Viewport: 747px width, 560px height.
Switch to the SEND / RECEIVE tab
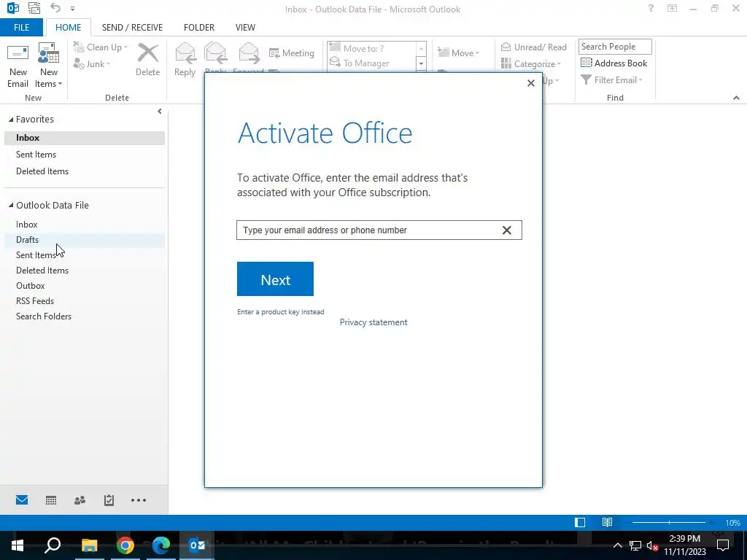[x=133, y=27]
